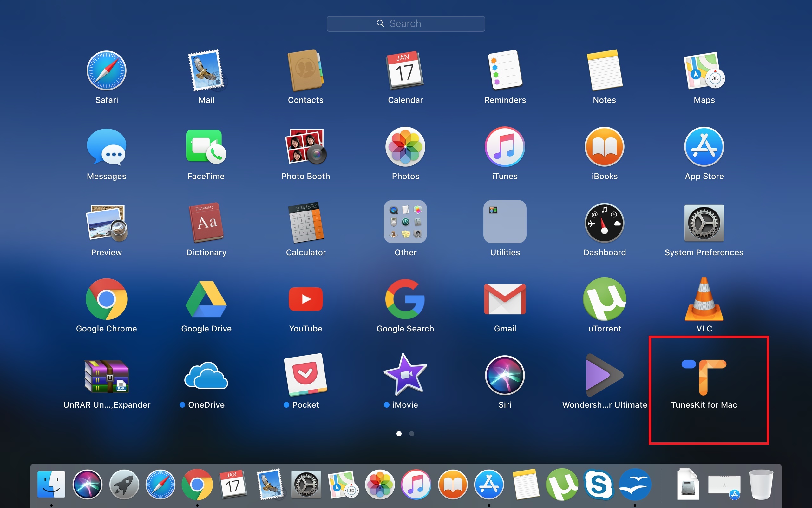Open Notes from the Dock
The height and width of the screenshot is (508, 812).
pos(526,485)
